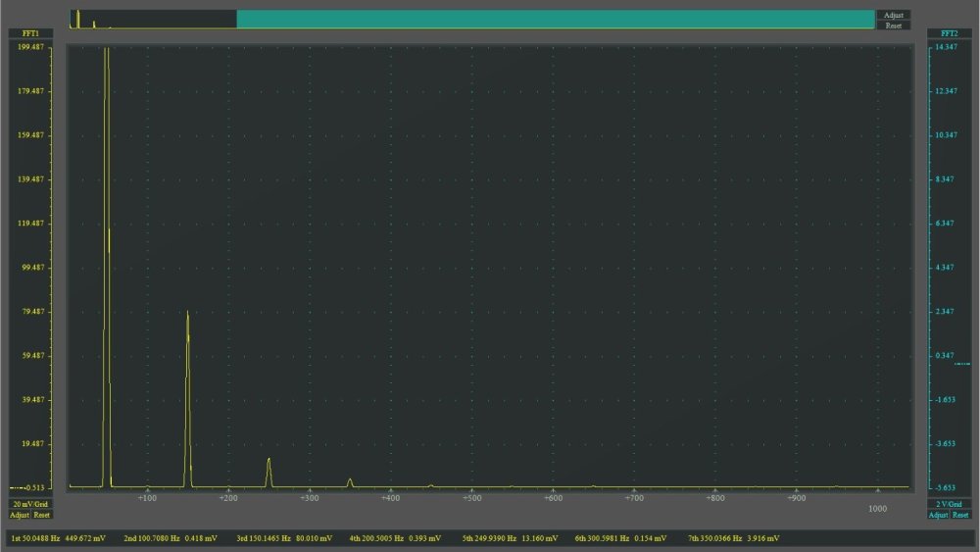Open the 2 V/Grid scale setting
This screenshot has height=552, width=980.
[x=948, y=504]
